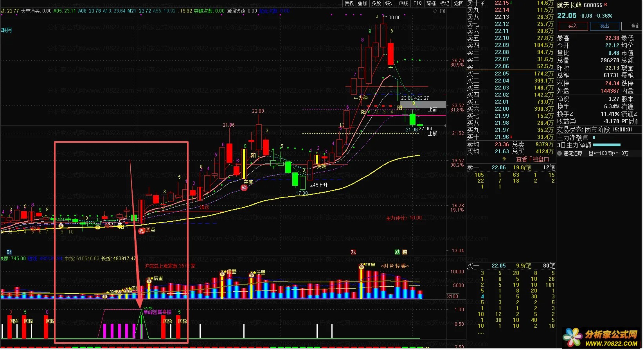644x350 pixels.
Task: Click the 榜 badge beside 买点 label
Action: 142,231
